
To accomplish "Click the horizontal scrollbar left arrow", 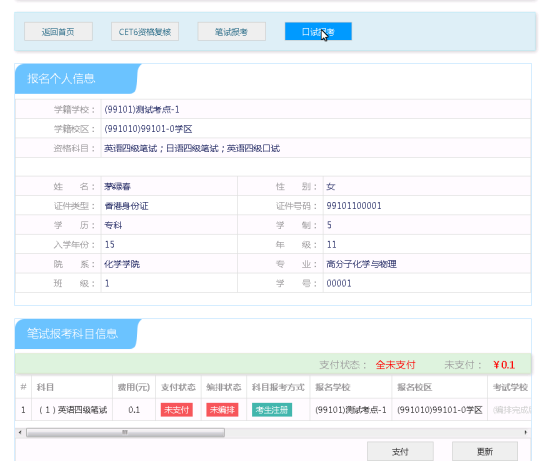I will (x=20, y=432).
